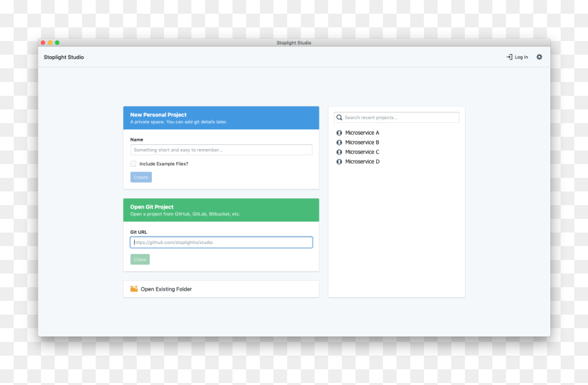Click the Microservice D project icon
Viewport: 588px width, 385px height.
coord(339,162)
